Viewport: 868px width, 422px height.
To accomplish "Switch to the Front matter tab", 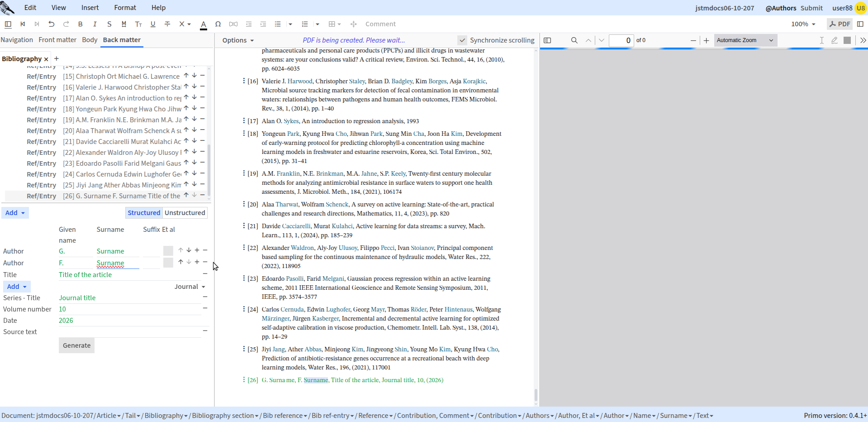I will [57, 40].
